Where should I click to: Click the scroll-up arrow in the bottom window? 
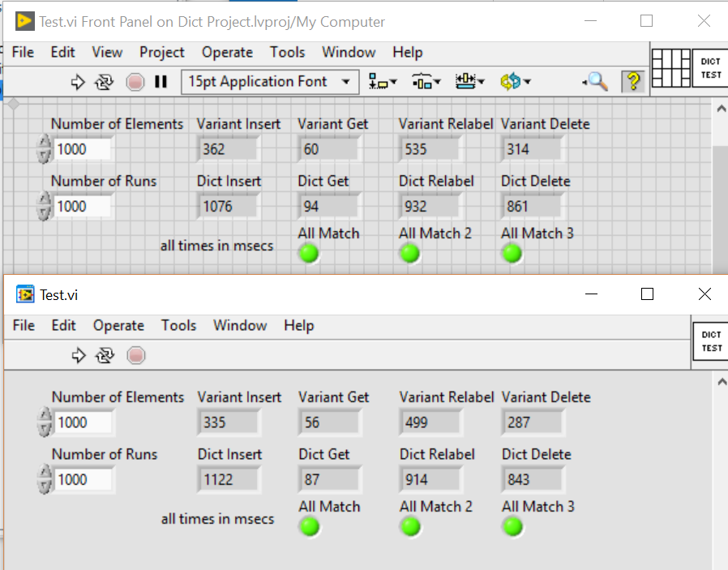point(722,382)
